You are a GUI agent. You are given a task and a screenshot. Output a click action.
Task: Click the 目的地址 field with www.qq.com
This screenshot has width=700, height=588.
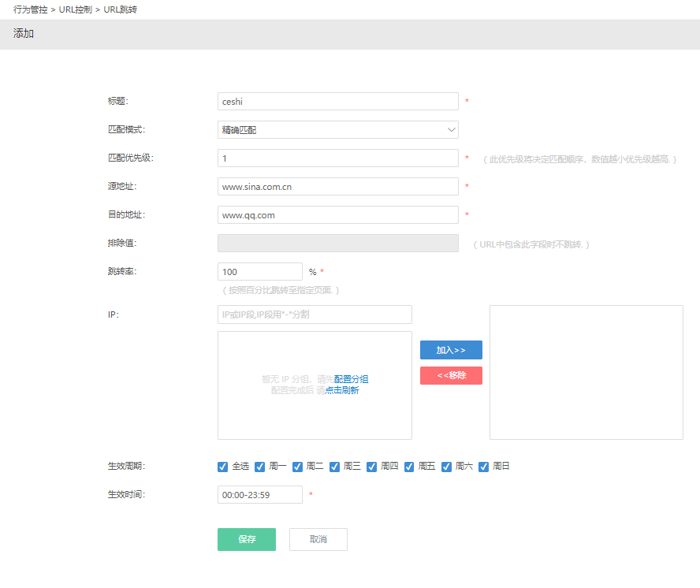pyautogui.click(x=337, y=215)
